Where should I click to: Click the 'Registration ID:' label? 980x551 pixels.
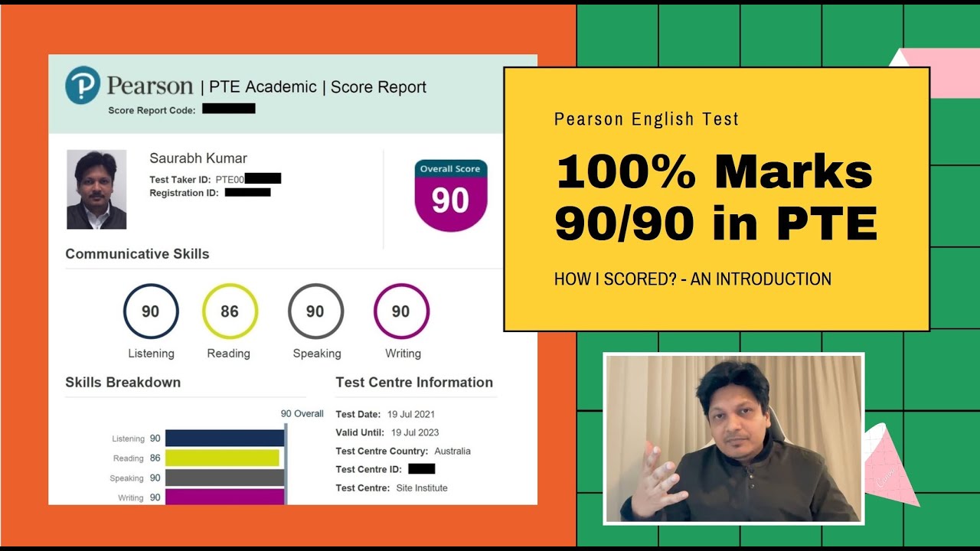tap(184, 193)
